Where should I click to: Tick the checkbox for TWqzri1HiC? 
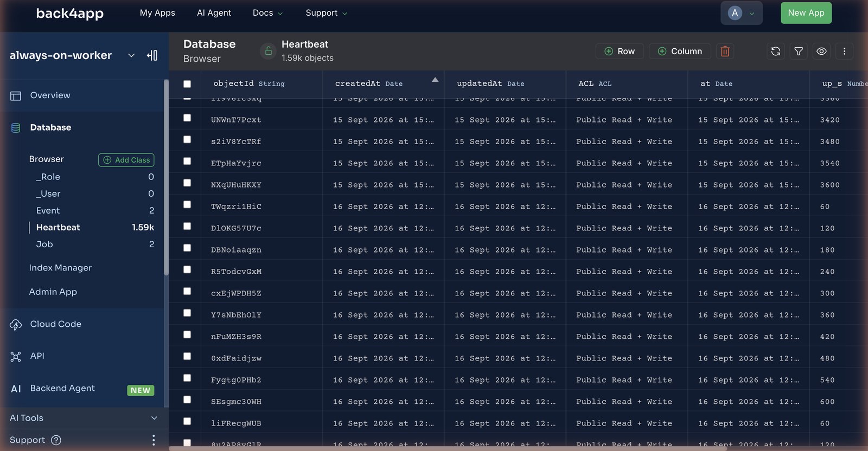click(x=187, y=204)
